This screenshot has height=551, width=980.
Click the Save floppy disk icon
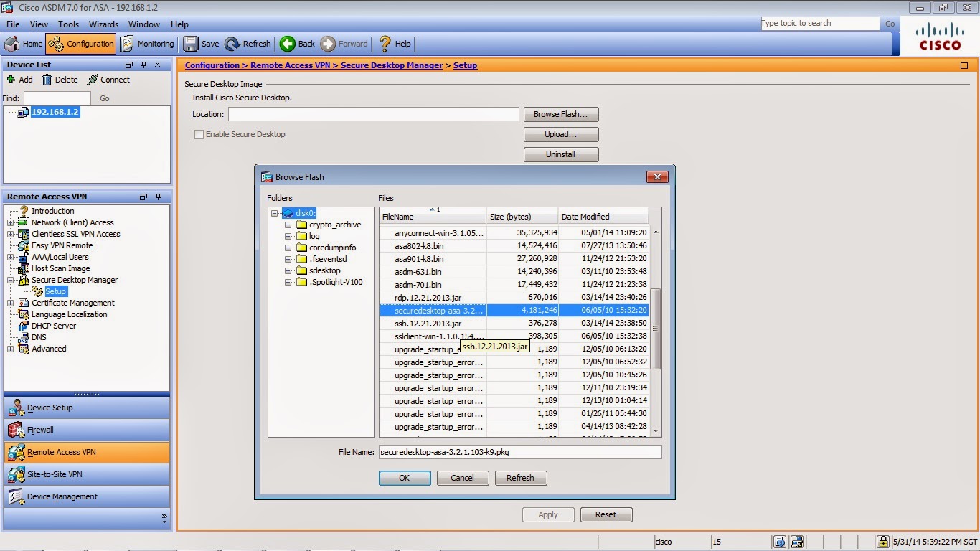(x=191, y=44)
